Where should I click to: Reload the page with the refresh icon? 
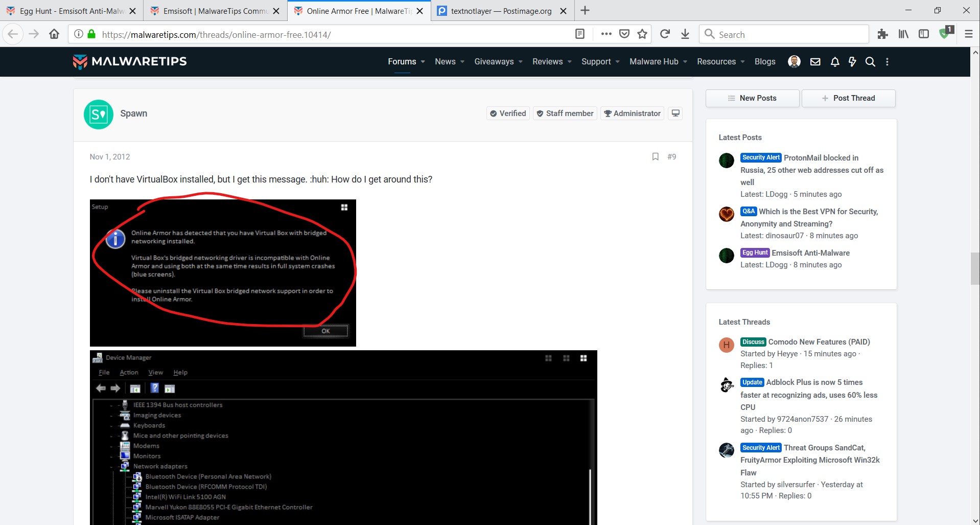(x=665, y=34)
